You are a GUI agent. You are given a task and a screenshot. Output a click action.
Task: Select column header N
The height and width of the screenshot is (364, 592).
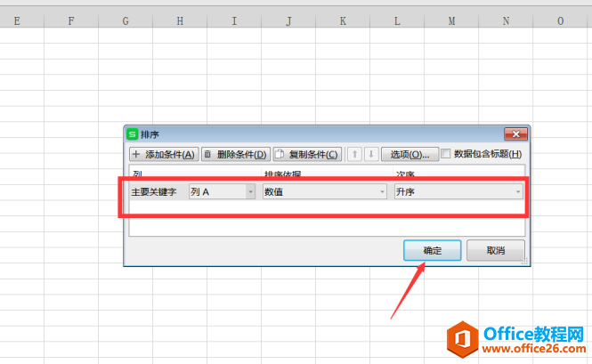[506, 21]
